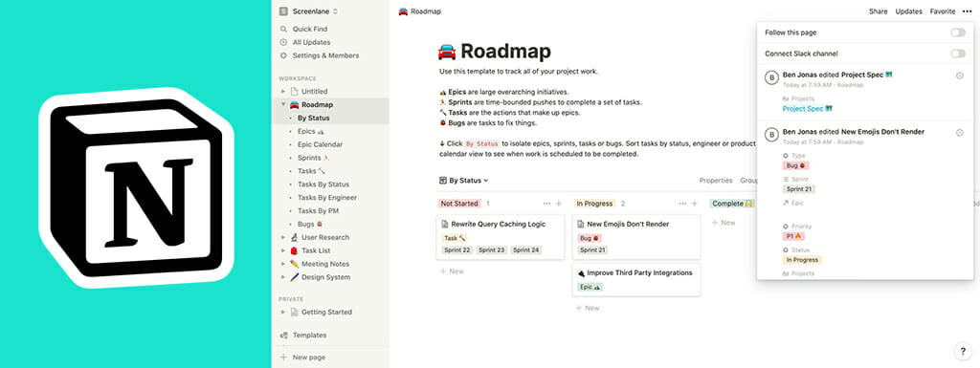Toggle the Follow this page switch

(x=957, y=32)
